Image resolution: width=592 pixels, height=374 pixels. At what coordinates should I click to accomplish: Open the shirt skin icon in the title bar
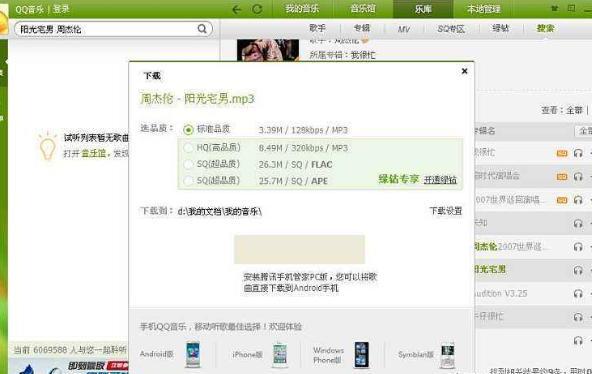coord(554,8)
